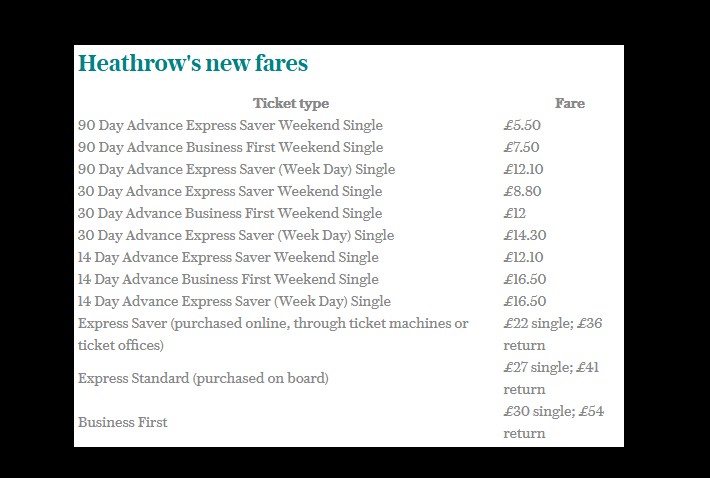Image resolution: width=710 pixels, height=478 pixels.
Task: Select 30 Day Advance Express Saver (Week Day) Single
Action: point(236,235)
